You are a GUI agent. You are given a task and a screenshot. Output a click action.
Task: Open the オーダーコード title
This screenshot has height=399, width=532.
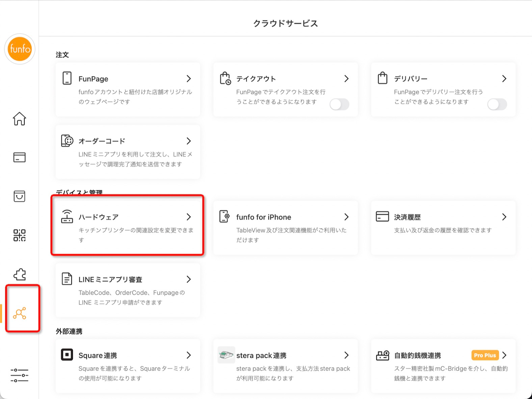coord(102,141)
